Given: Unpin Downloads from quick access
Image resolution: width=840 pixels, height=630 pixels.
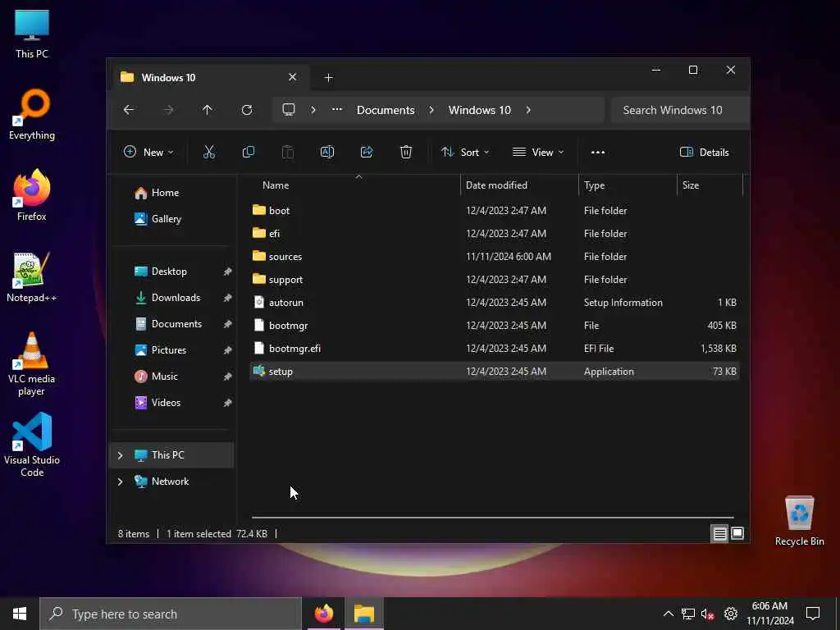Looking at the screenshot, I should coord(228,298).
